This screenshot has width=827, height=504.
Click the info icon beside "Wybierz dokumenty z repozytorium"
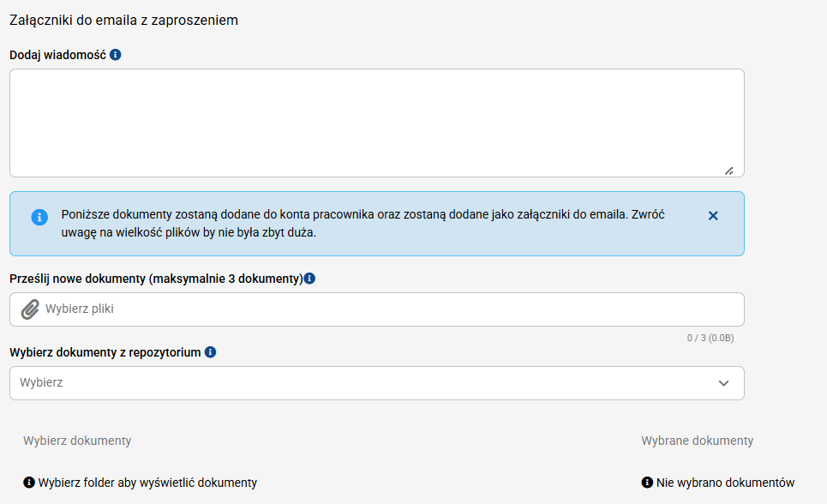[x=211, y=351]
